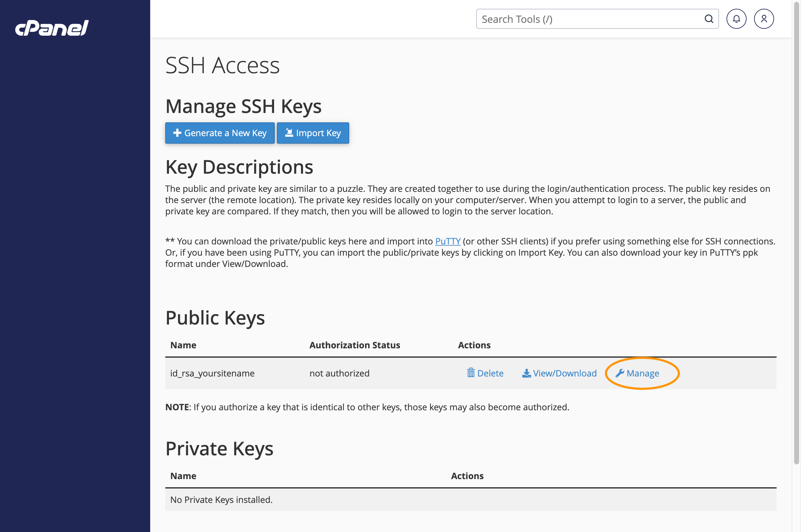The image size is (801, 532).
Task: Delete the id_rsa_yoursitename public key
Action: (490, 373)
